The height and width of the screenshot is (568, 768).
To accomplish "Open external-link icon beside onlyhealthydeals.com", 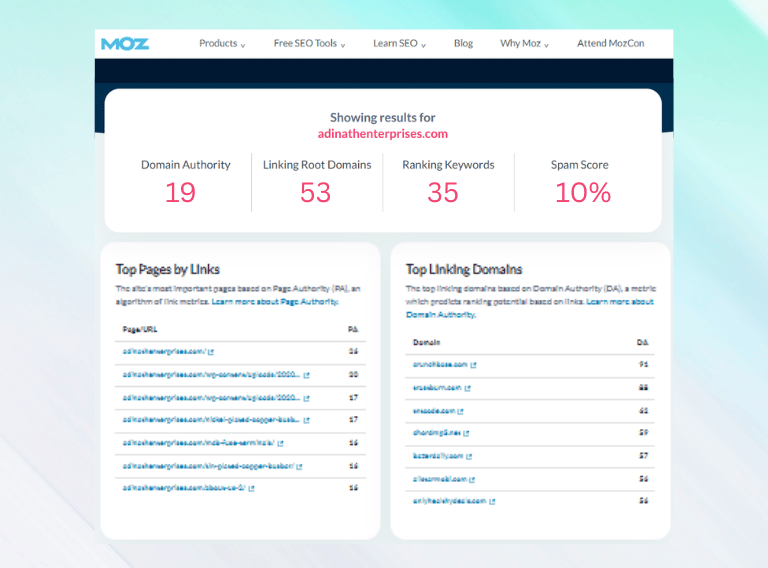I will coord(492,501).
